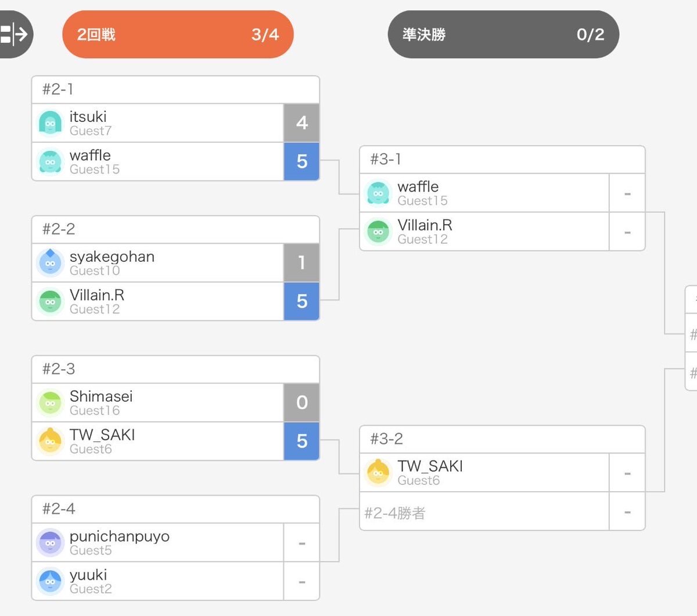Viewport: 697px width, 616px height.
Task: Open match #3-1 header
Action: point(502,160)
